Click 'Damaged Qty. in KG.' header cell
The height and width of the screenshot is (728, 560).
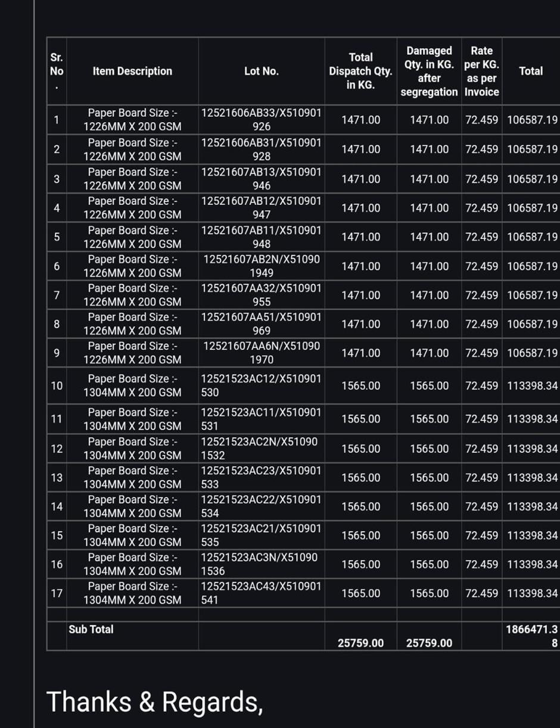click(x=429, y=71)
